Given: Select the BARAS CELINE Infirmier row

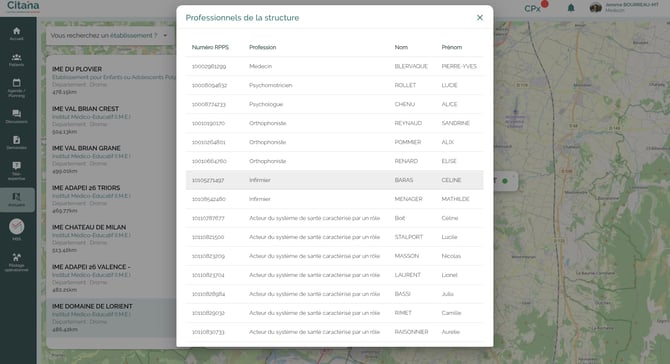Looking at the screenshot, I should [x=335, y=180].
